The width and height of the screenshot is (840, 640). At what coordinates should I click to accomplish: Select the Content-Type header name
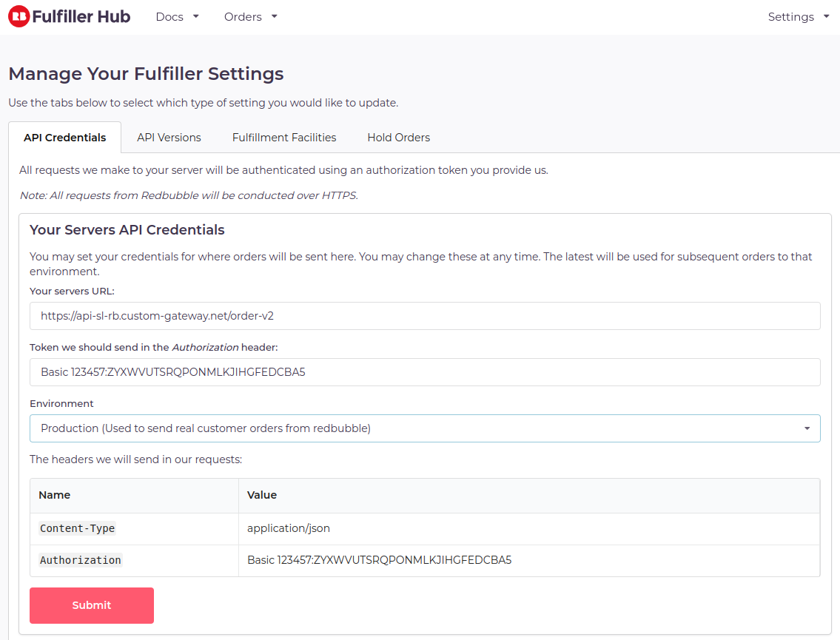click(78, 528)
